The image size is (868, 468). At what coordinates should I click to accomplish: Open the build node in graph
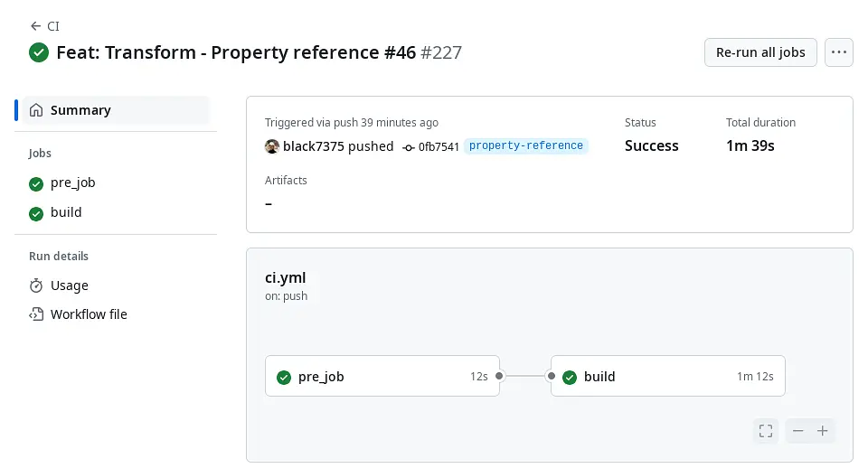click(667, 376)
